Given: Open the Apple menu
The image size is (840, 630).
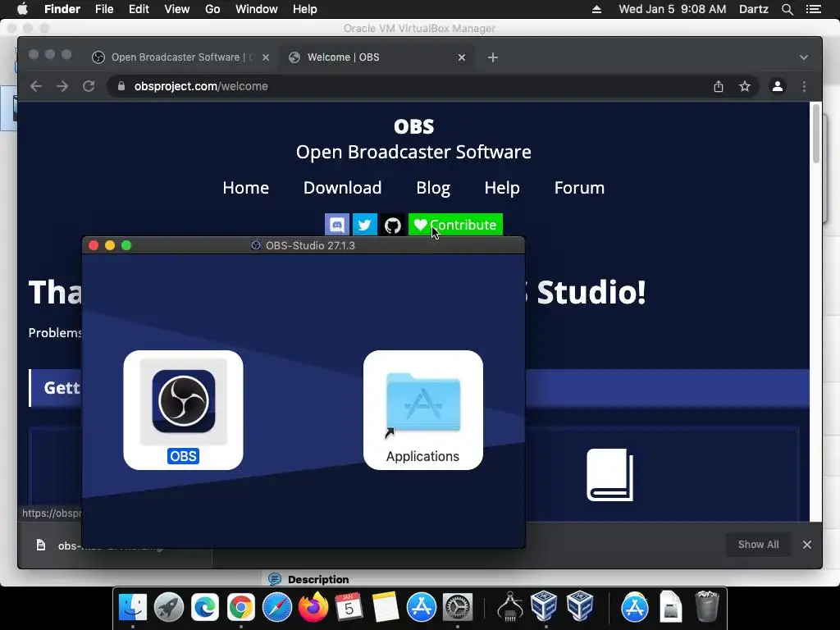Looking at the screenshot, I should pos(22,9).
